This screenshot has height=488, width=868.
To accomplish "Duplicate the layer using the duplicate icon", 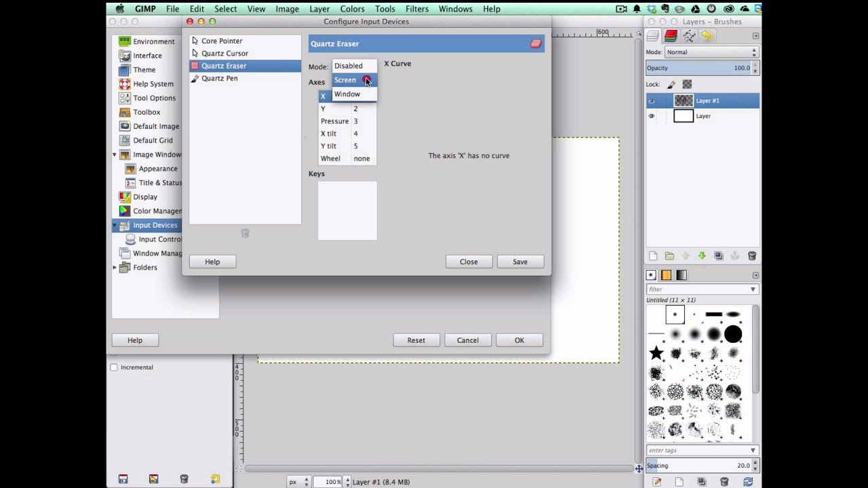I will tap(718, 256).
